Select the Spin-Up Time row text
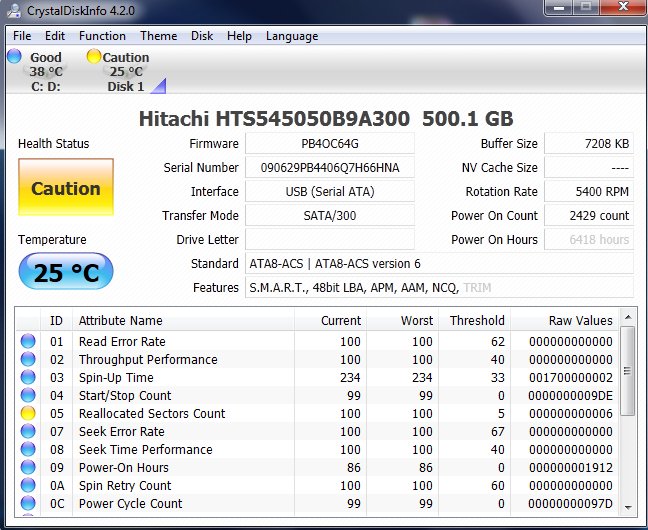The image size is (648, 530). [x=116, y=377]
